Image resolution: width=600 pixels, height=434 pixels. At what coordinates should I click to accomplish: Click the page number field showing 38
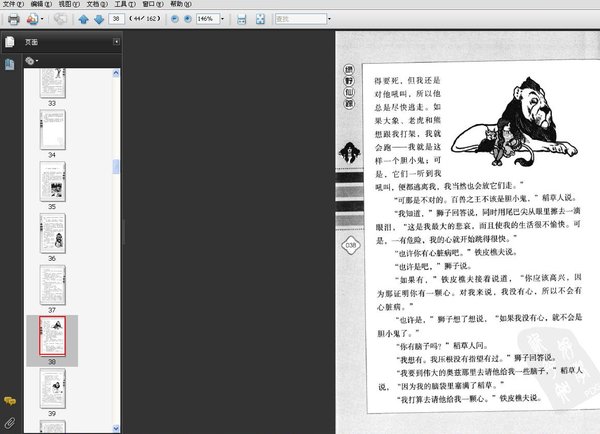pyautogui.click(x=116, y=19)
